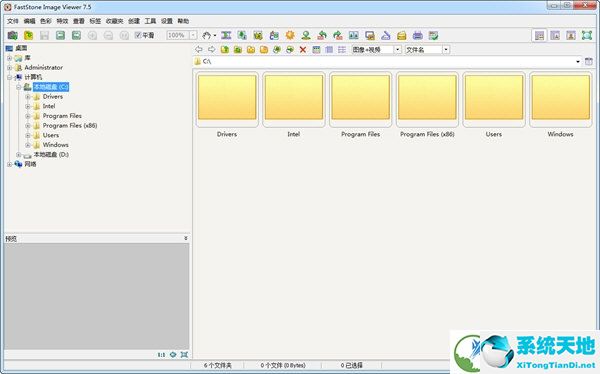The image size is (600, 374).
Task: Click the preview full-screen icon beside 1:1
Action: [x=184, y=355]
